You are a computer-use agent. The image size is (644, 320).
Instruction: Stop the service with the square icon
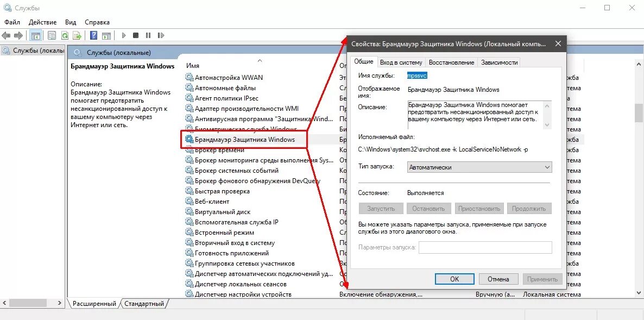[136, 36]
